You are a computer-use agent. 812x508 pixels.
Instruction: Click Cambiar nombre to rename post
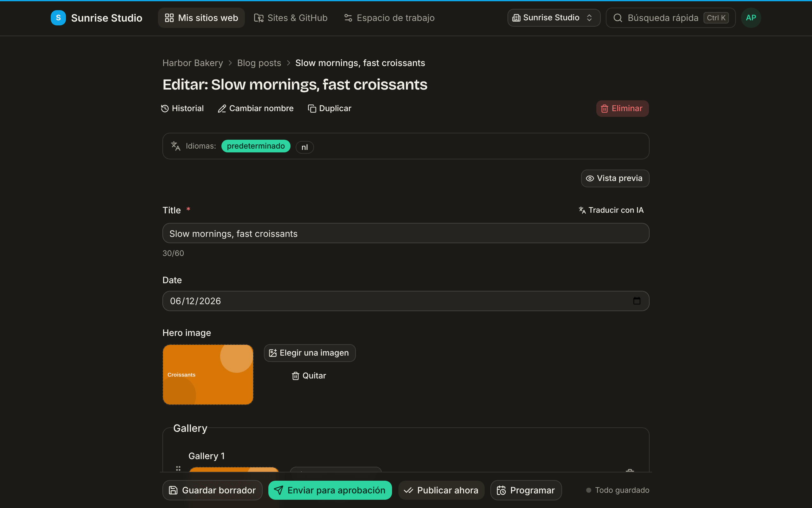coord(256,108)
